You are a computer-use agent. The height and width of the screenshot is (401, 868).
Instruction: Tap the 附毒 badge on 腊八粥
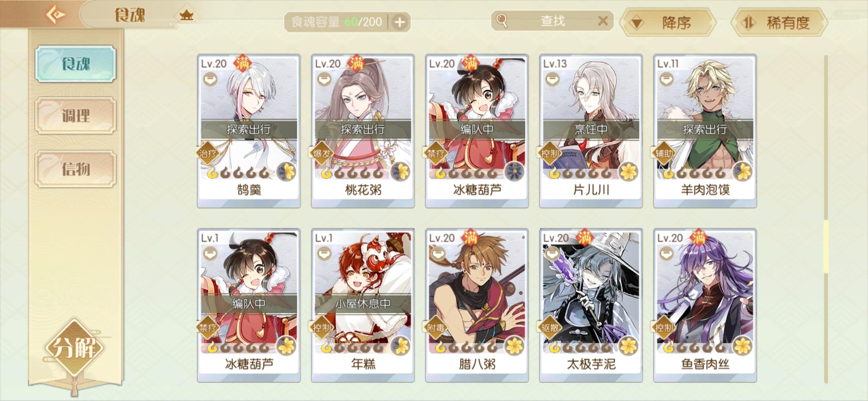click(x=435, y=327)
